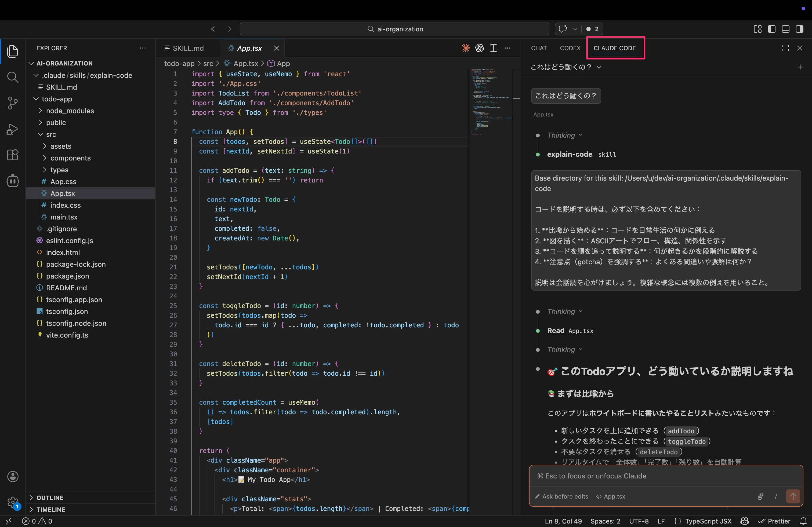The image size is (812, 527).
Task: Open the Run and Debug view
Action: 13,129
